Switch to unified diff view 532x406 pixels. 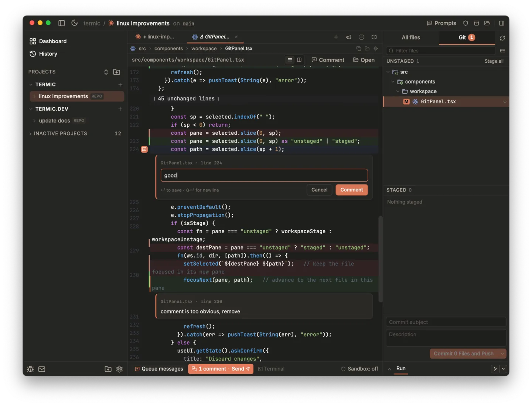pyautogui.click(x=290, y=60)
